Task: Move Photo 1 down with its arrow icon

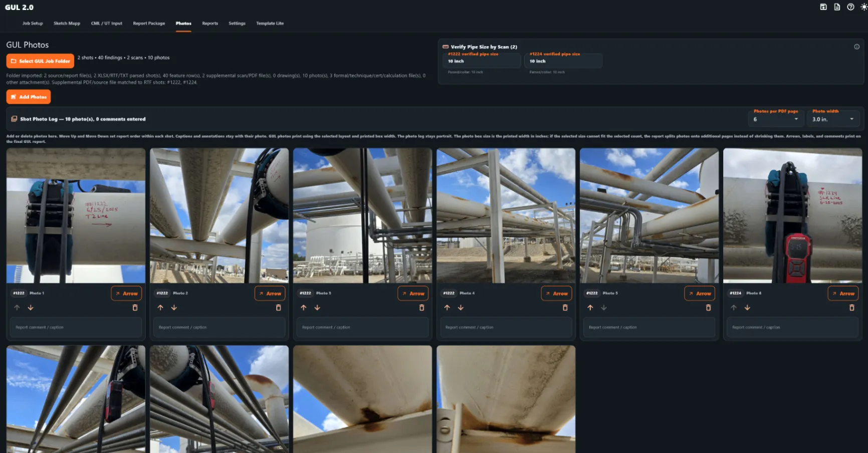Action: pyautogui.click(x=31, y=308)
